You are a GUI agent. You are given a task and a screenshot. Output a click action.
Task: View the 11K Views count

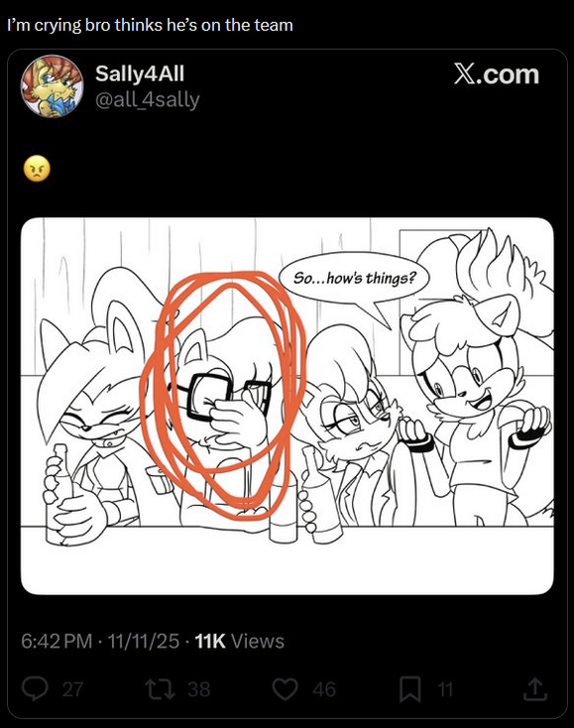(240, 641)
